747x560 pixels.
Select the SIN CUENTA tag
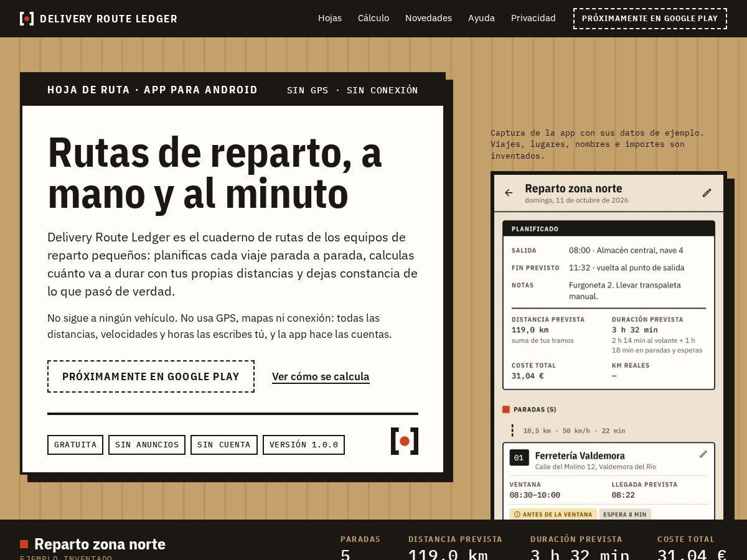coord(224,445)
